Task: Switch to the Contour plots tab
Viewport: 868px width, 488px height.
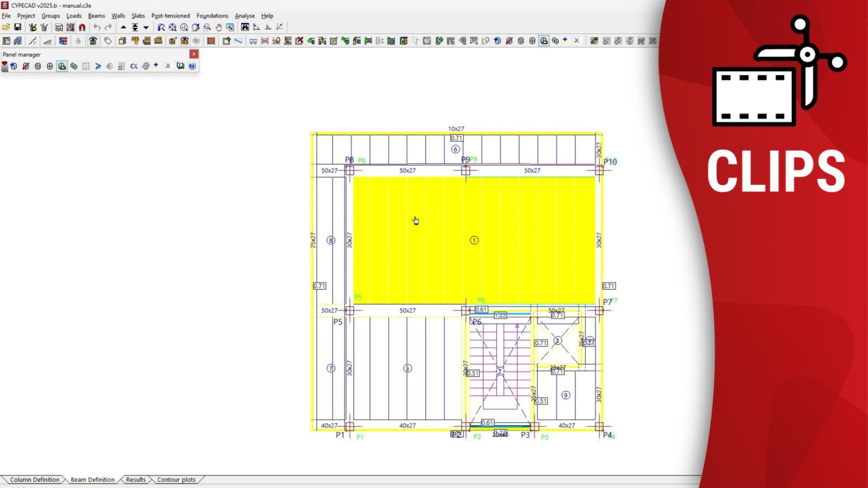Action: (x=176, y=480)
